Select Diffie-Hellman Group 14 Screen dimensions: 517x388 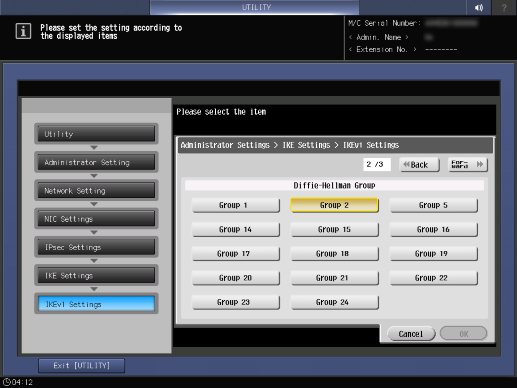(236, 230)
